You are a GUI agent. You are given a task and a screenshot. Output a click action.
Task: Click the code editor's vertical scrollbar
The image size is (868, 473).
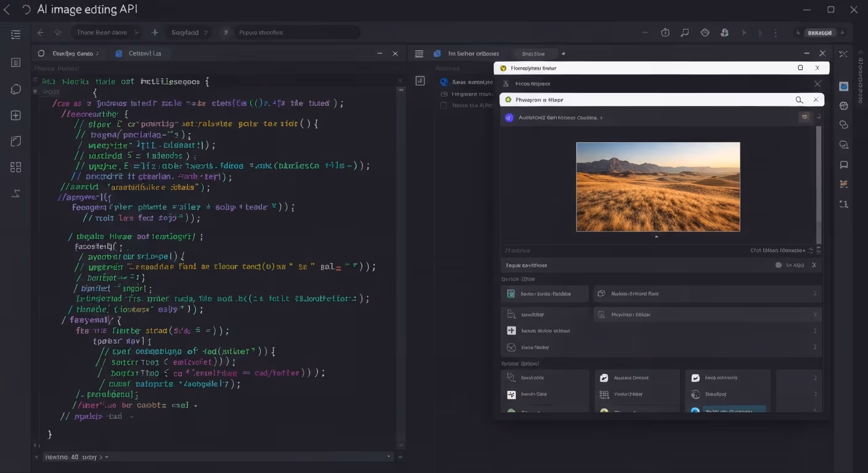pyautogui.click(x=401, y=268)
